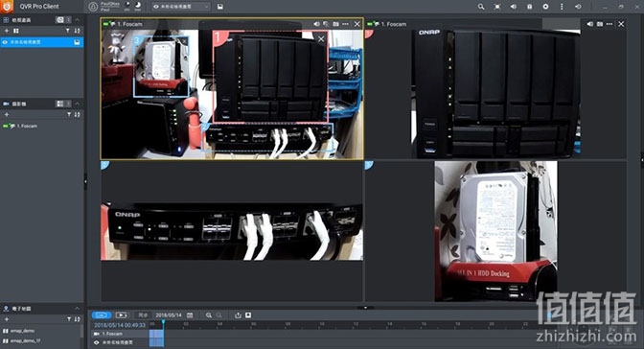
Task: Export video from the timeline toolbar
Action: click(x=238, y=314)
